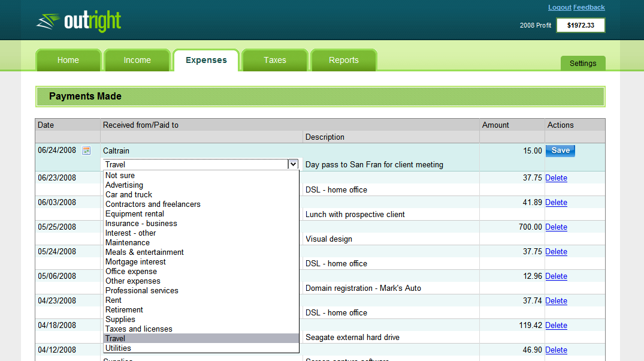The image size is (644, 361).
Task: Click the Seagate external hard drive text
Action: (352, 338)
